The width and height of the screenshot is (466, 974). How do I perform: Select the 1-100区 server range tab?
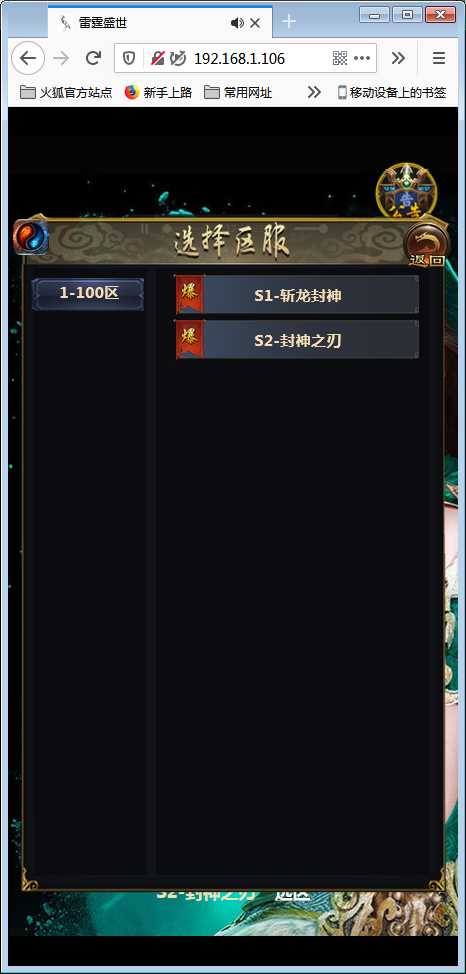click(x=88, y=293)
